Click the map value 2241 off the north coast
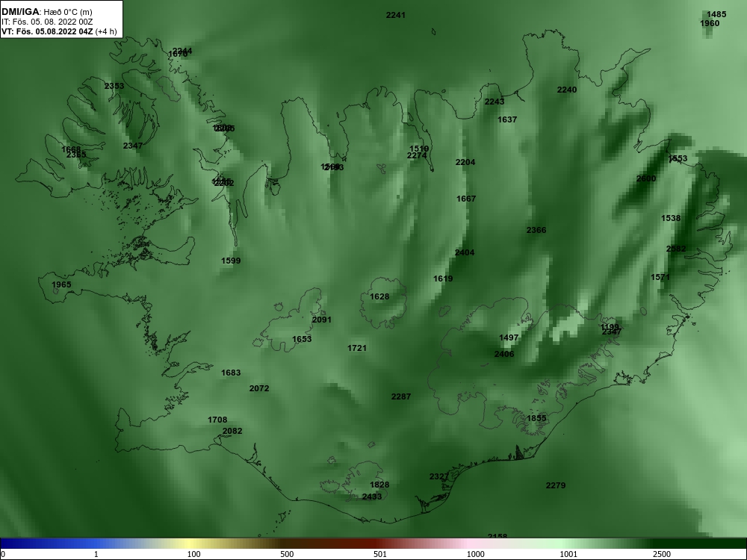The image size is (747, 560). pyautogui.click(x=395, y=15)
